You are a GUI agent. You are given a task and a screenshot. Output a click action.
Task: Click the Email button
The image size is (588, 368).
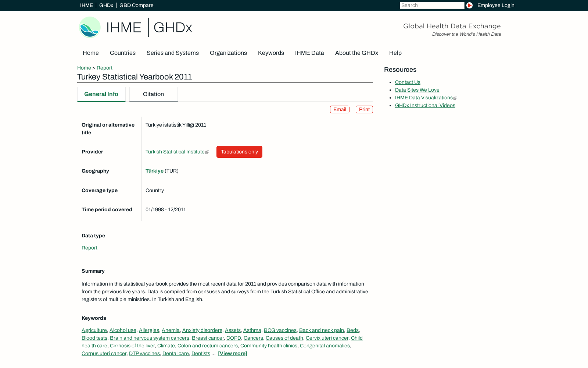pos(340,110)
